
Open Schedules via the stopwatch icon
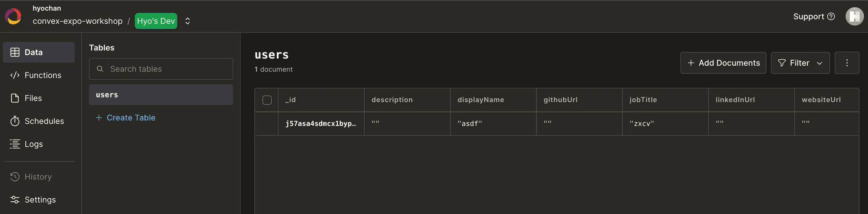pos(15,121)
